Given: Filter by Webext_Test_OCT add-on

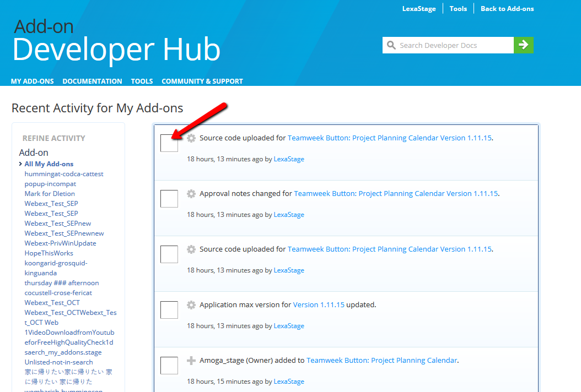Looking at the screenshot, I should click(x=52, y=303).
